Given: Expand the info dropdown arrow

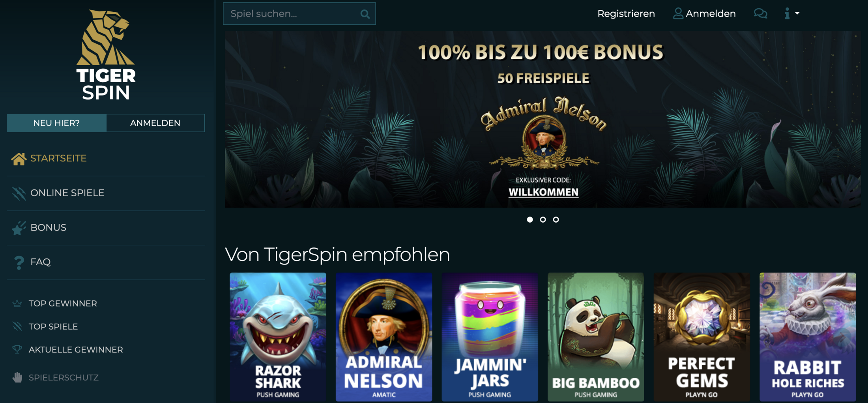Looking at the screenshot, I should pos(797,13).
